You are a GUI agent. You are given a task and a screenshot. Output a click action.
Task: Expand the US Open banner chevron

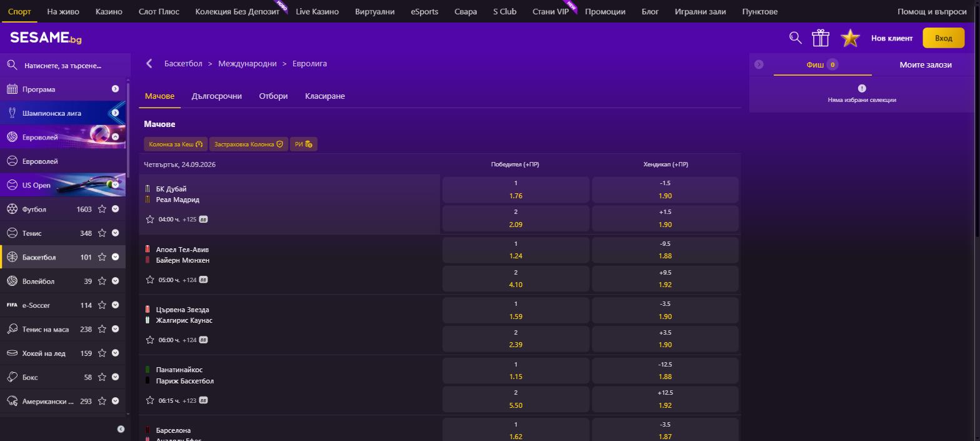[115, 185]
